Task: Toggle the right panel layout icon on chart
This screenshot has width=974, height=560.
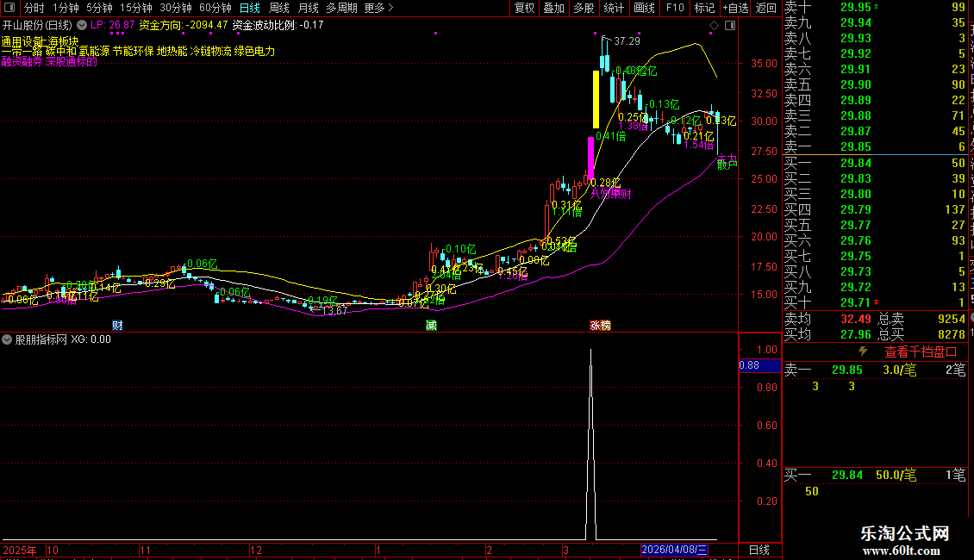Action: (730, 26)
